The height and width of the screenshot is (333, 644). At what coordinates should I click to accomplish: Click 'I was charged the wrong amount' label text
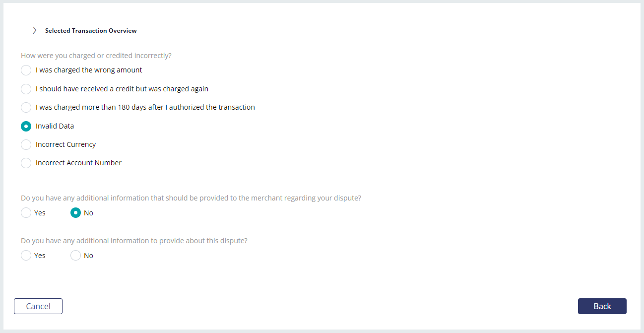pos(89,70)
